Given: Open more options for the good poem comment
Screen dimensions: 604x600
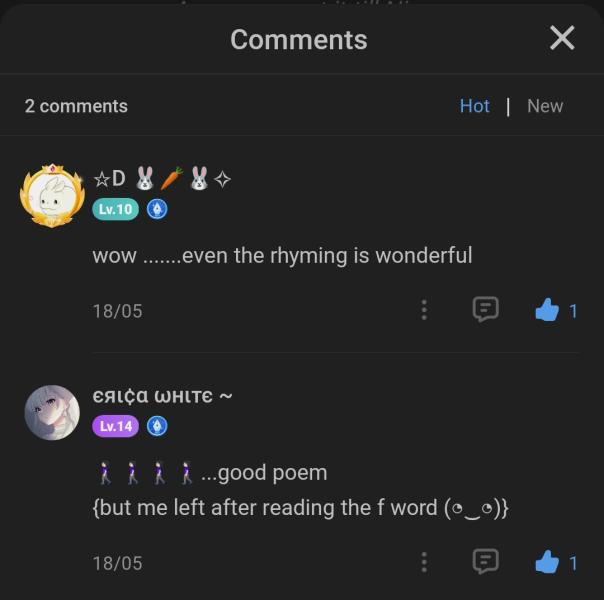Looking at the screenshot, I should 424,562.
